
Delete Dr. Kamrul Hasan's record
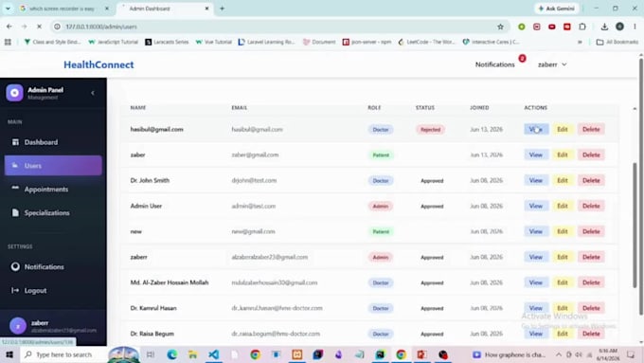[591, 308]
